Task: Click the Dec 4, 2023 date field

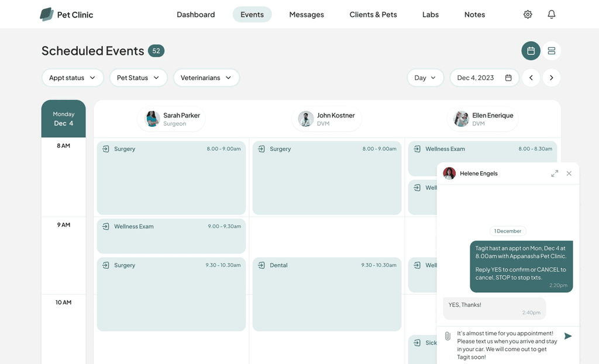Action: coord(484,78)
